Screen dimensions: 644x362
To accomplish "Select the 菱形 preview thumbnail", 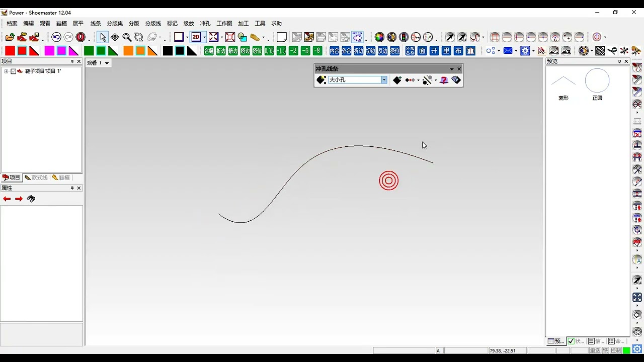I will click(x=563, y=85).
